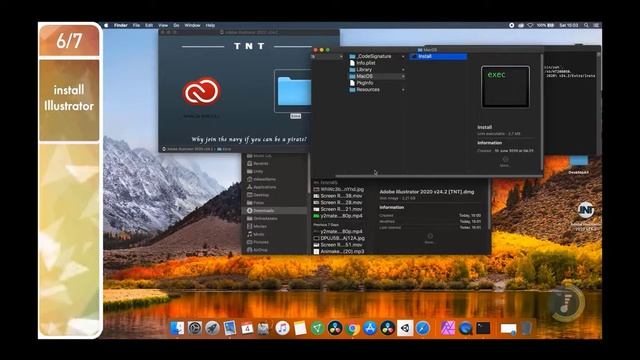Open the Trash in the Dock

(527, 328)
